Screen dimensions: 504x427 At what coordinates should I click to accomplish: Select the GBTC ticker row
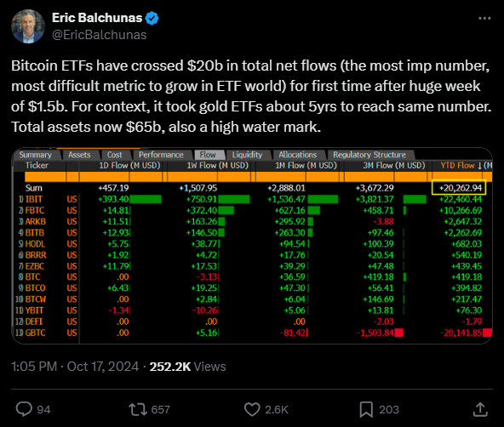[253, 333]
